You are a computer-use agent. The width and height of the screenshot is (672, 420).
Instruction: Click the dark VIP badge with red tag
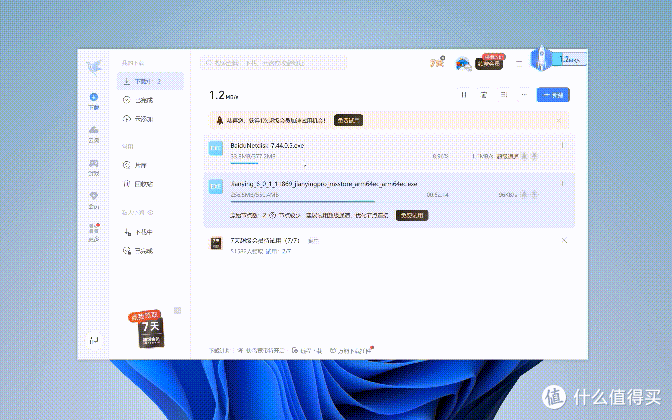(x=490, y=62)
